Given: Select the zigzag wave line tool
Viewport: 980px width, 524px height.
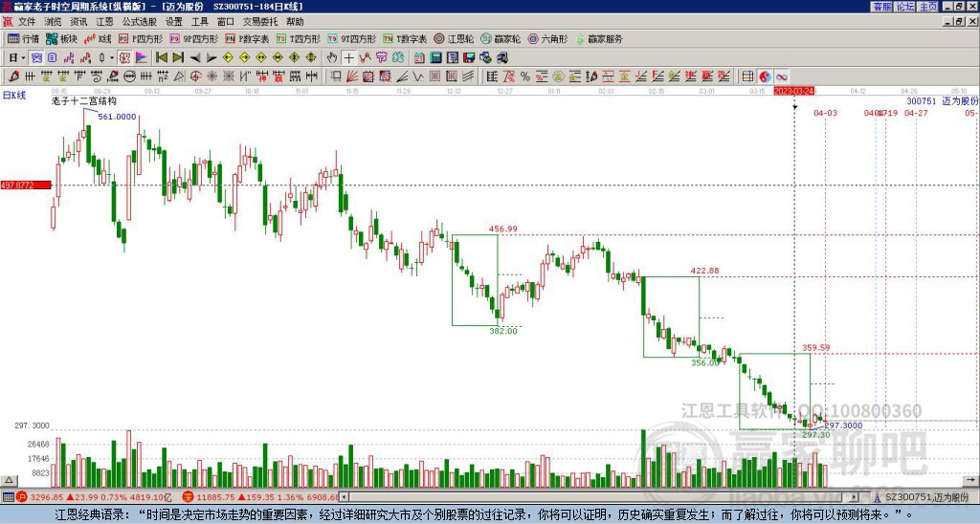Looking at the screenshot, I should point(418,76).
